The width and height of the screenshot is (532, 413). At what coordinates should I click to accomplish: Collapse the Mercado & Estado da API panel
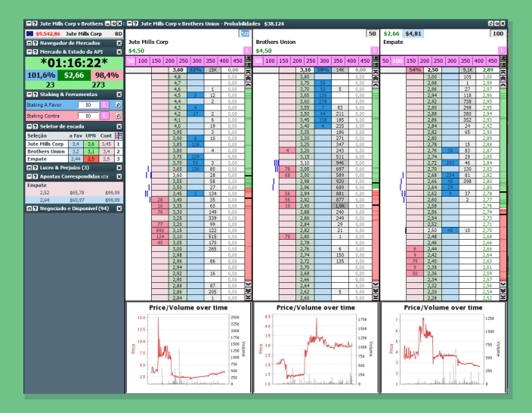tap(29, 52)
